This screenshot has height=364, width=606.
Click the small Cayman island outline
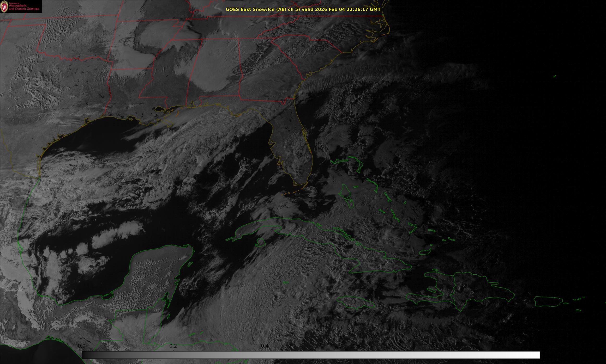click(286, 282)
